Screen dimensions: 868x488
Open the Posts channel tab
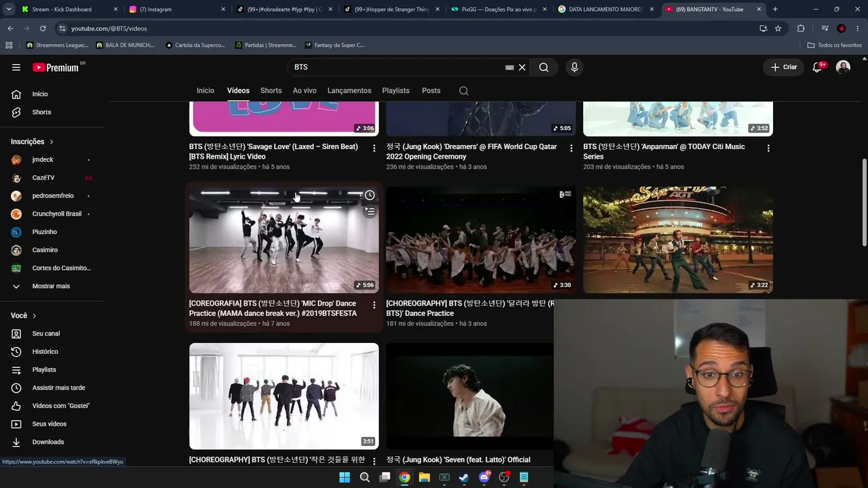(x=431, y=90)
